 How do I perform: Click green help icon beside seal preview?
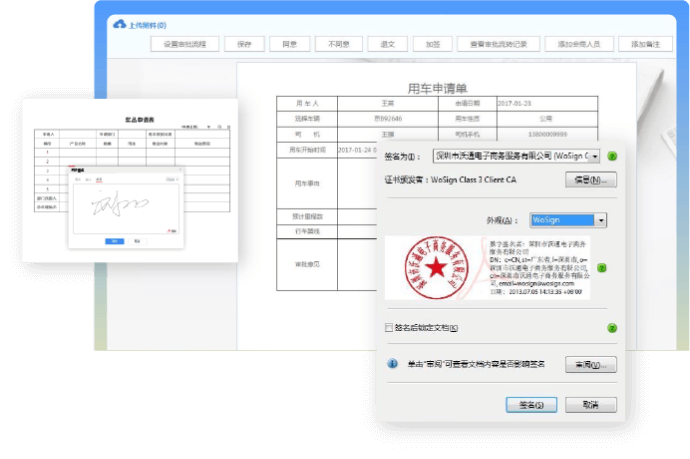pos(602,267)
